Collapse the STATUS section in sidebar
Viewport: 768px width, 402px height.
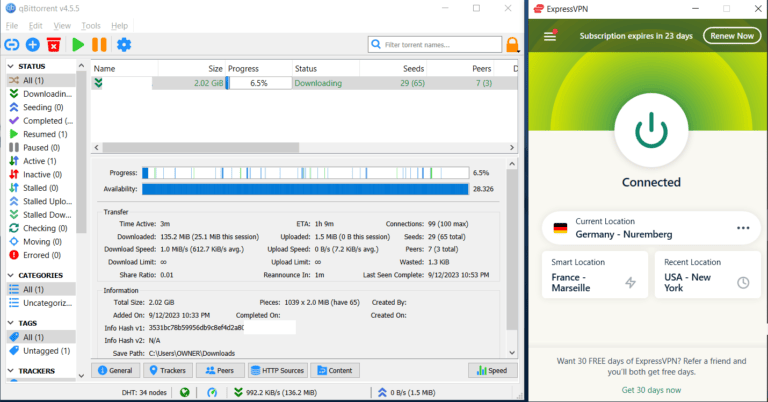click(12, 66)
